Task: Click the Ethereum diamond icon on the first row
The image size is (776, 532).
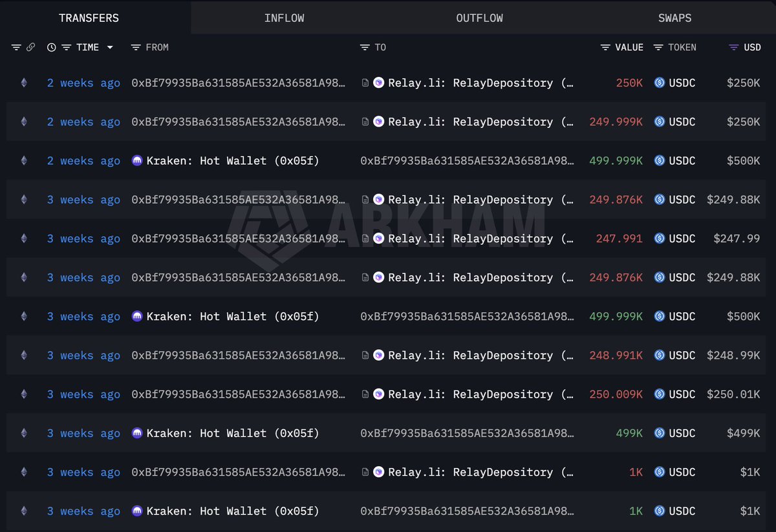Action: 23,83
